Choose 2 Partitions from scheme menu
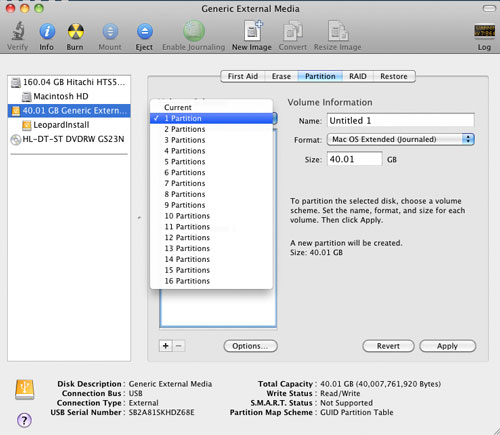Image resolution: width=500 pixels, height=435 pixels. [x=211, y=129]
